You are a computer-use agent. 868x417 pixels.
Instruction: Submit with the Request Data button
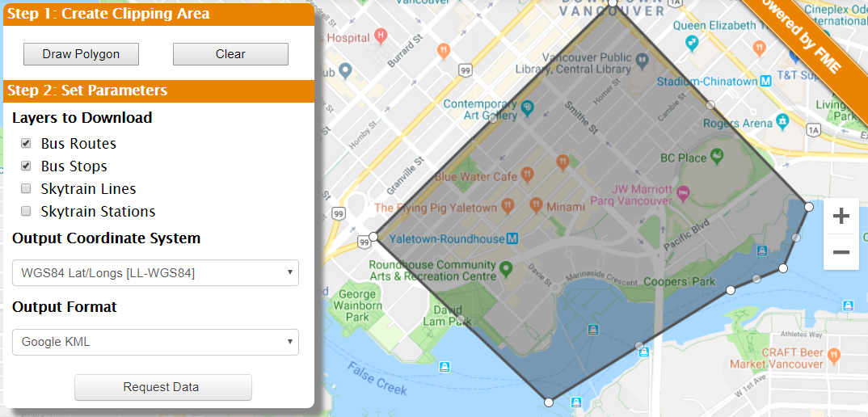(162, 387)
